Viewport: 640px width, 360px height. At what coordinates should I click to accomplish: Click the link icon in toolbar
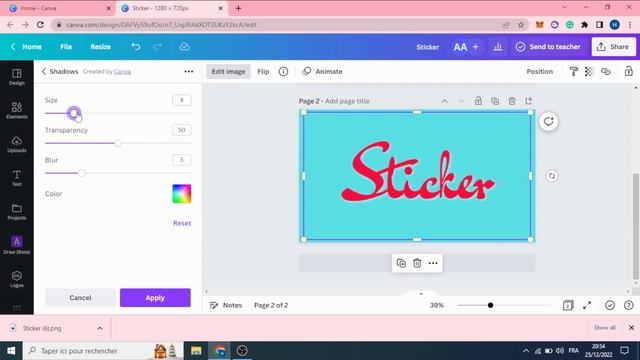[x=606, y=71]
